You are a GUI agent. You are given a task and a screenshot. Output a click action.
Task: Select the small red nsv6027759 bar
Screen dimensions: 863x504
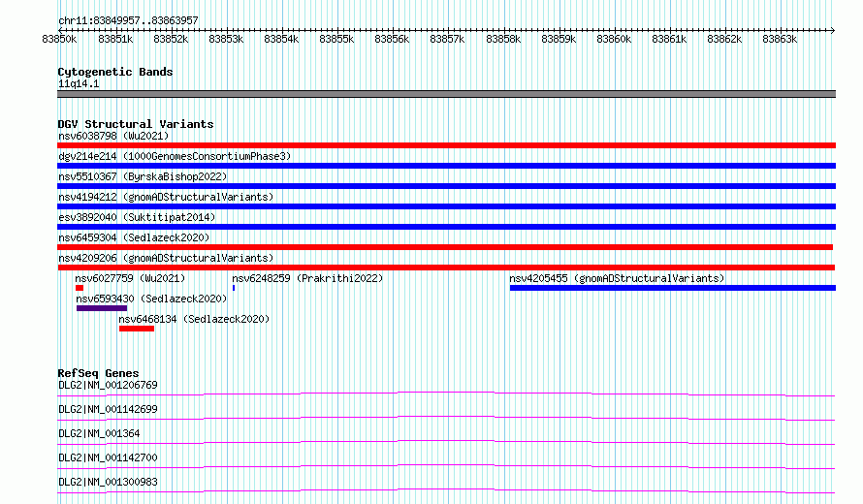click(80, 288)
